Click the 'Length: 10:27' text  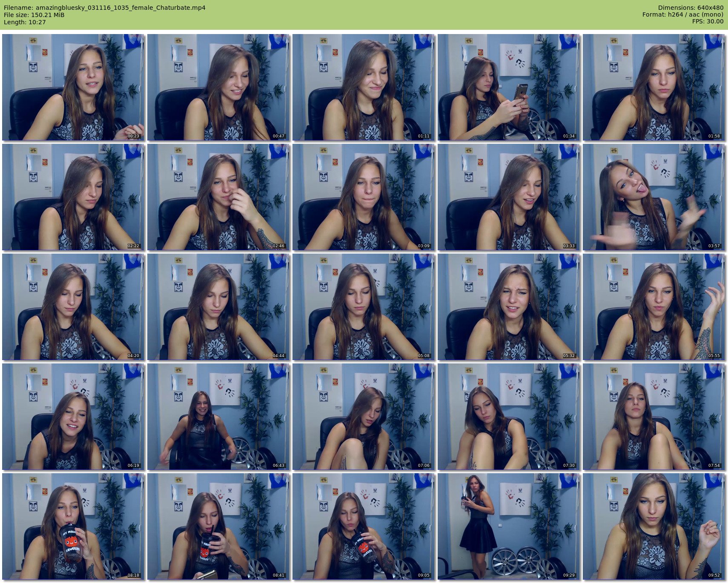pyautogui.click(x=25, y=22)
